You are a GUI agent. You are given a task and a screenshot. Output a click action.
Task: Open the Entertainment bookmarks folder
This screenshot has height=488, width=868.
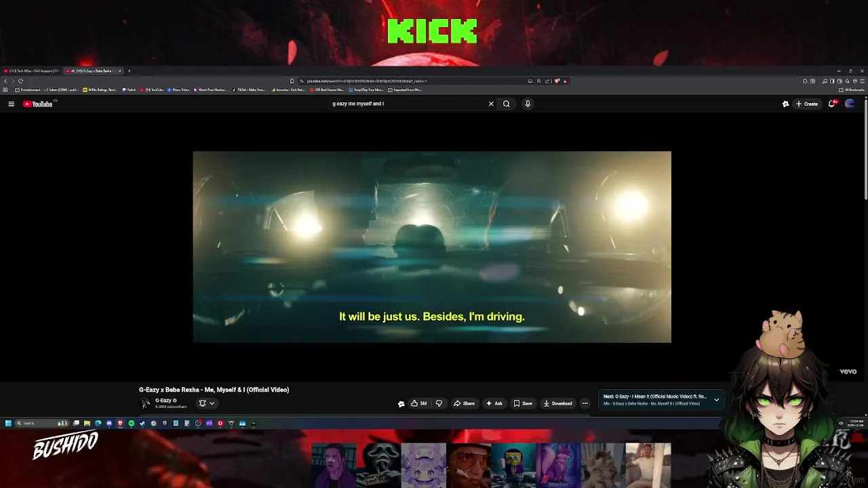[28, 89]
